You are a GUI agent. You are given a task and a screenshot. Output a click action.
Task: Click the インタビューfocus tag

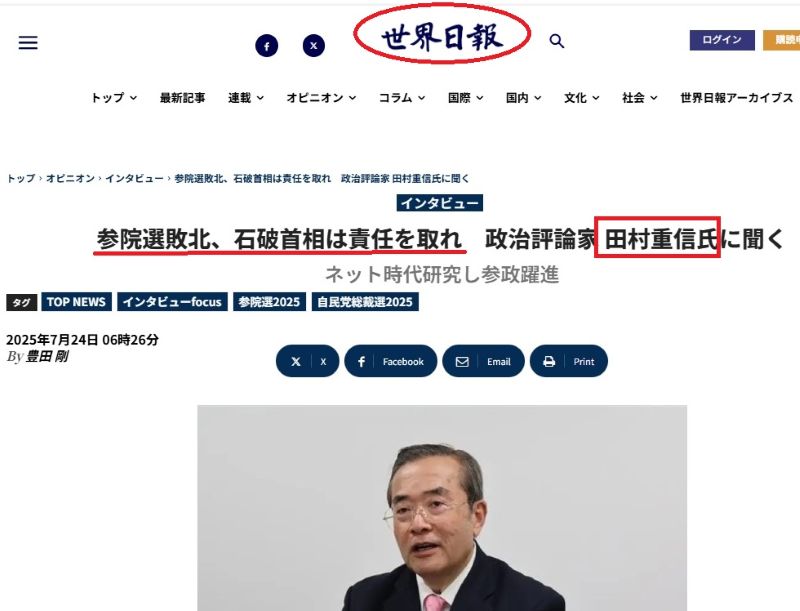(172, 302)
